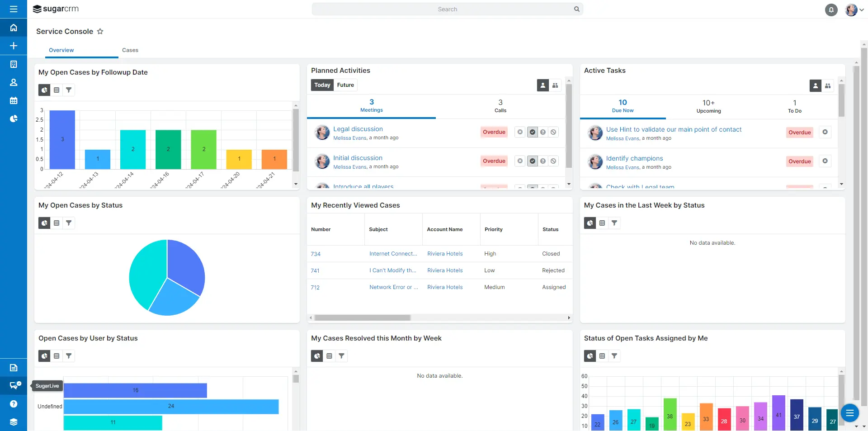Click the notifications bell icon
This screenshot has width=868, height=431.
[831, 9]
